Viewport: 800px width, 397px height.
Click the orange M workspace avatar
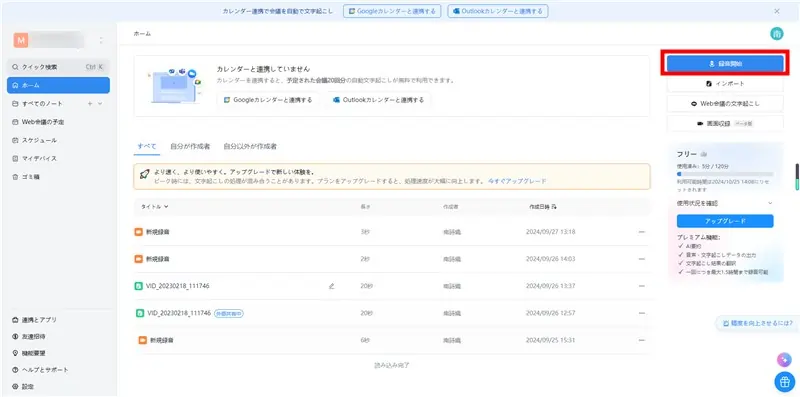click(x=21, y=40)
